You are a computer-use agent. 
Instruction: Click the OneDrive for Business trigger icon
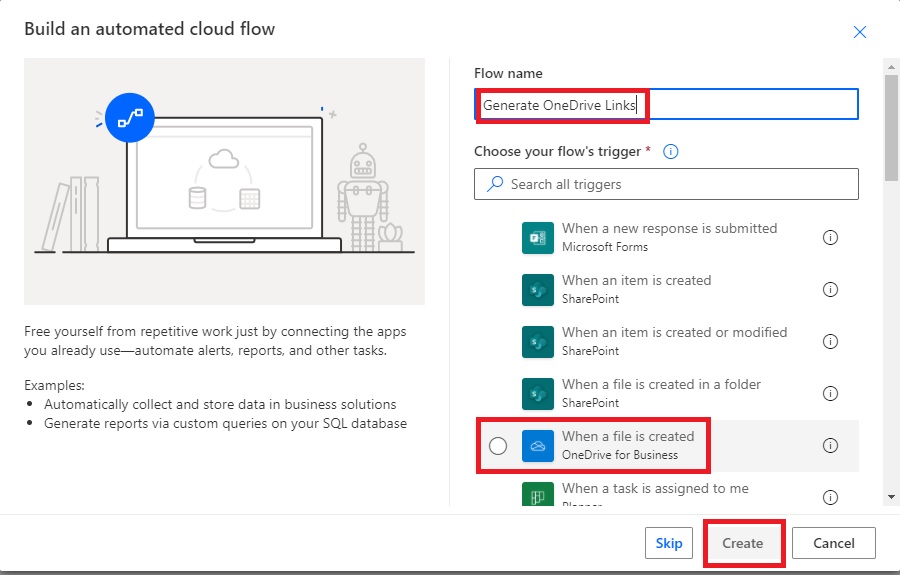pyautogui.click(x=538, y=446)
